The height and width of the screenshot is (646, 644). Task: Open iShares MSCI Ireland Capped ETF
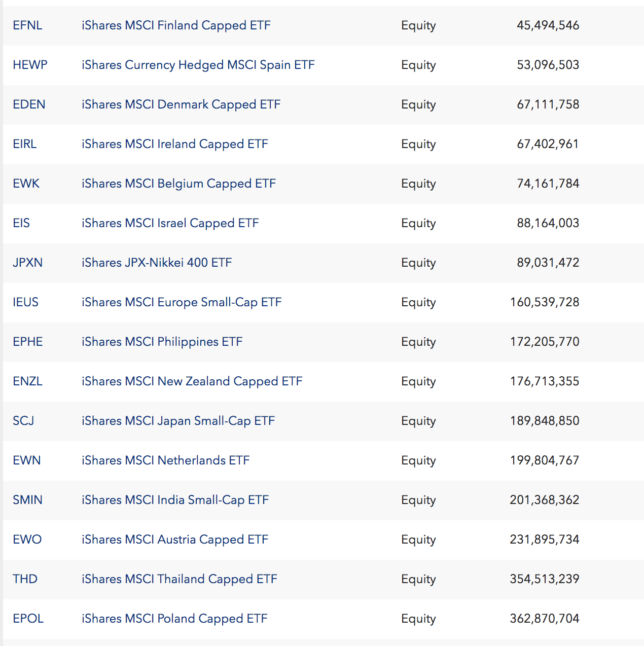click(x=175, y=144)
